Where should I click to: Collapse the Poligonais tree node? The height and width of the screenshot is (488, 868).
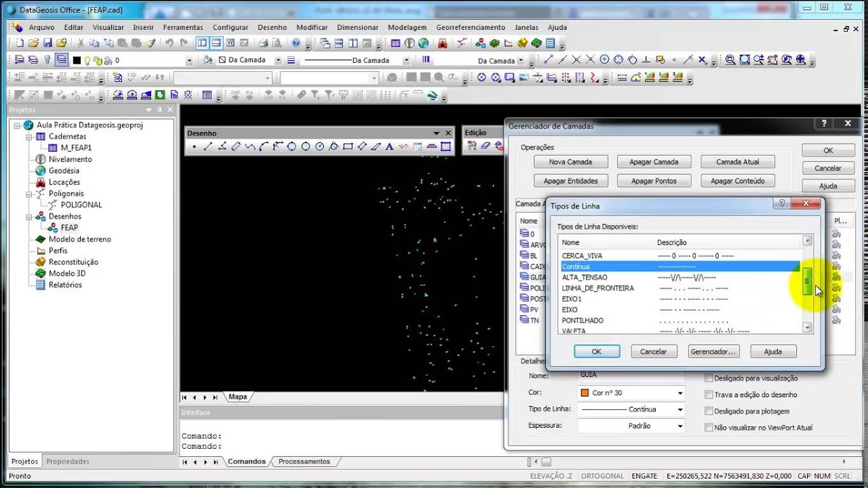[30, 193]
